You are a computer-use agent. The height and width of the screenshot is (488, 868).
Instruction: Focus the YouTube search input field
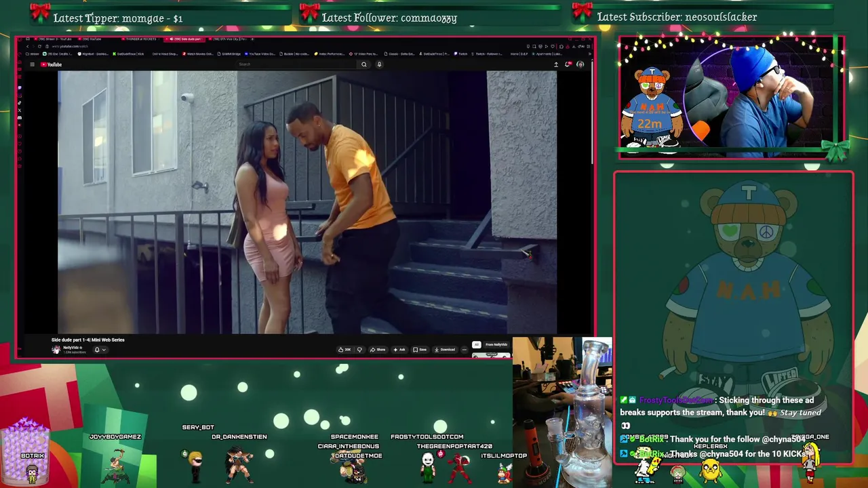(297, 64)
